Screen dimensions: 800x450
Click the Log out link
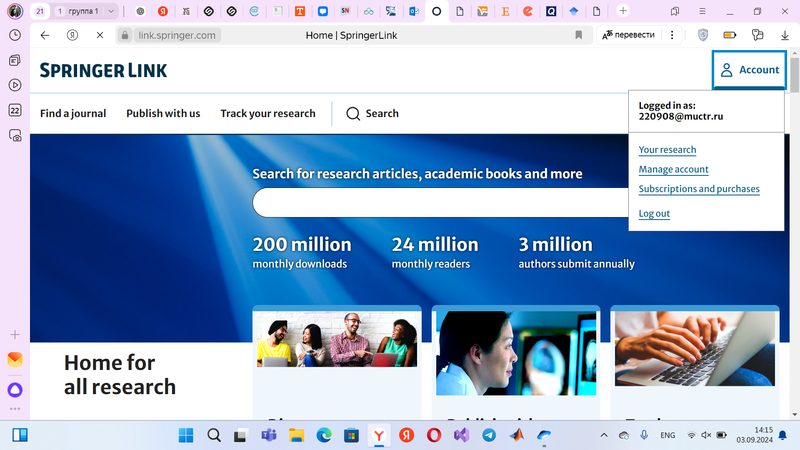654,213
